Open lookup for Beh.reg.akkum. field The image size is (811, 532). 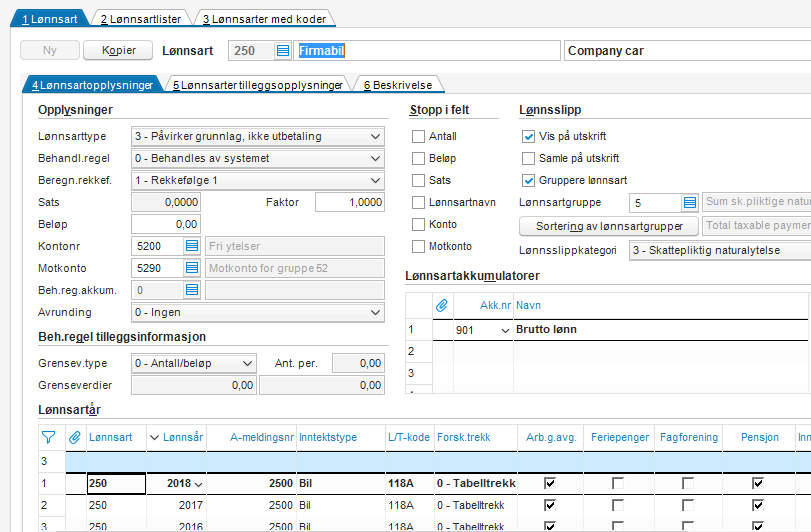(192, 290)
